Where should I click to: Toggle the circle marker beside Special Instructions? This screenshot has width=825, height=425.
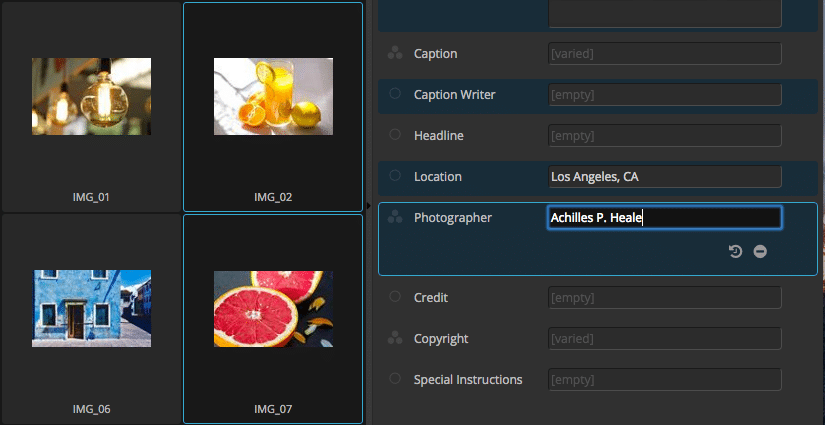[394, 379]
